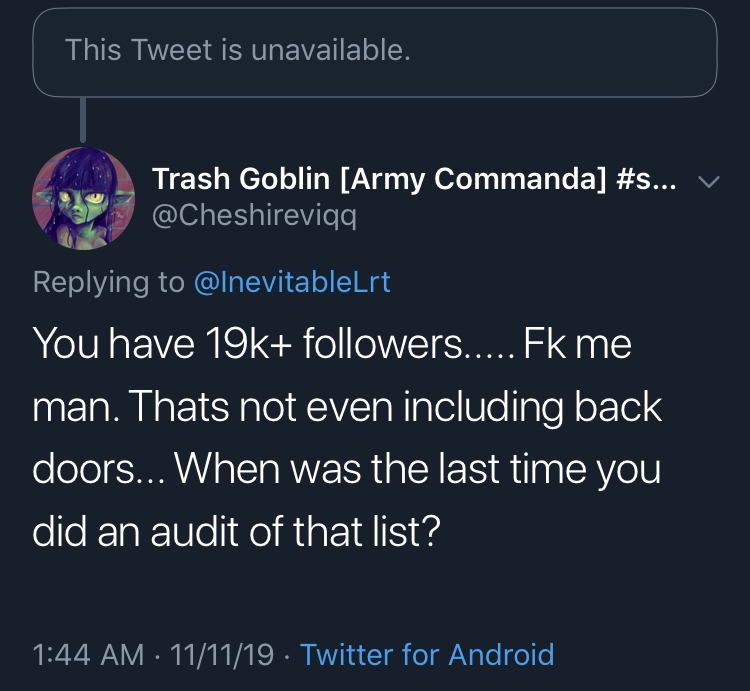This screenshot has width=750, height=691.
Task: Open the Twitter for Android source link
Action: click(x=427, y=654)
